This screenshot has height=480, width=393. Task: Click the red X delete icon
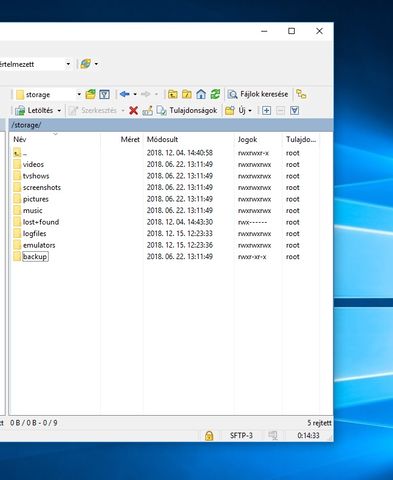pyautogui.click(x=133, y=110)
